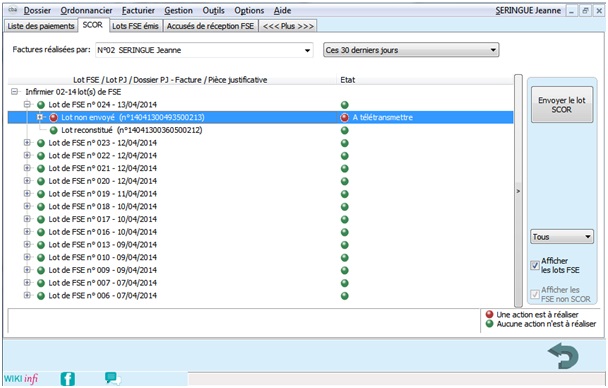Click the red status dot beside A télétransmettre

pos(344,117)
